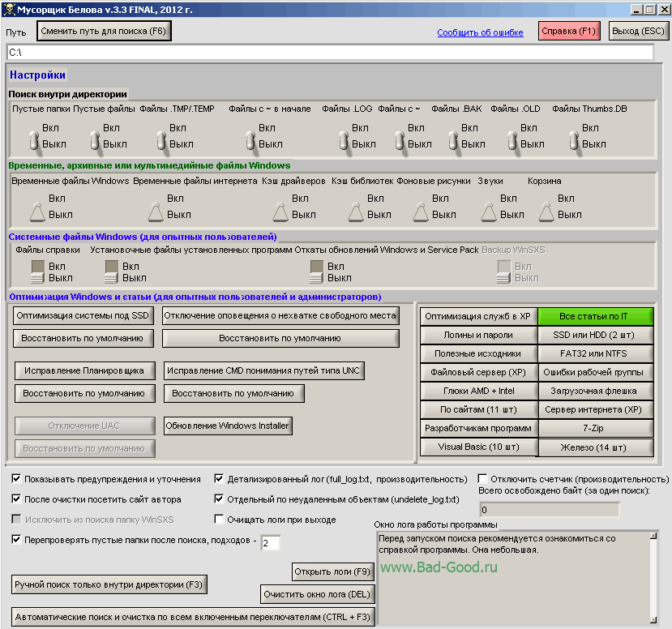Viewport: 672px width, 629px height.
Task: Flip the Файлы .OLD toggle switch
Action: [512, 140]
